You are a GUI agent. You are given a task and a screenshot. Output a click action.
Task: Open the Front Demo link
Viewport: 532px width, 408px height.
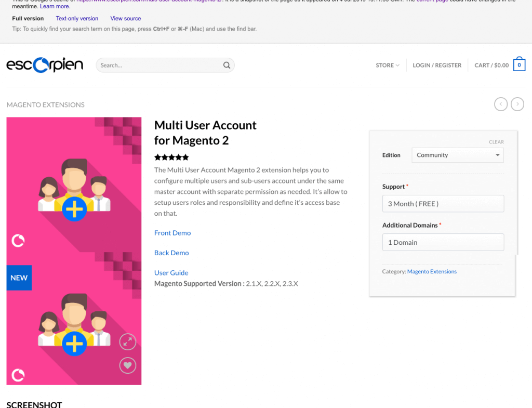click(172, 233)
